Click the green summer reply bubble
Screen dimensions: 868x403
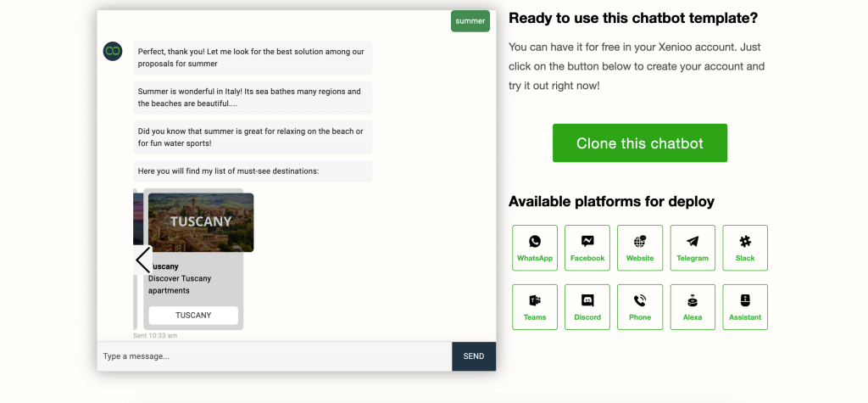click(470, 21)
